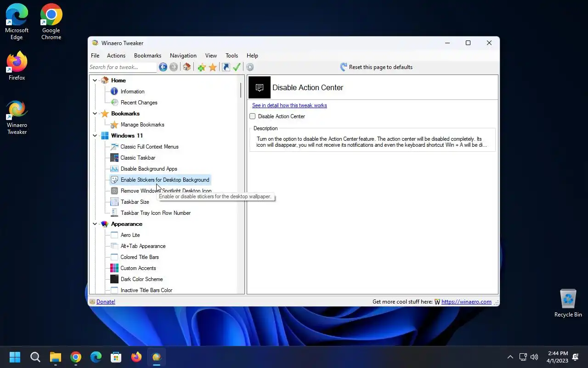Select Firefox desktop shortcut icon
Screen dimensions: 588x368
(x=17, y=67)
